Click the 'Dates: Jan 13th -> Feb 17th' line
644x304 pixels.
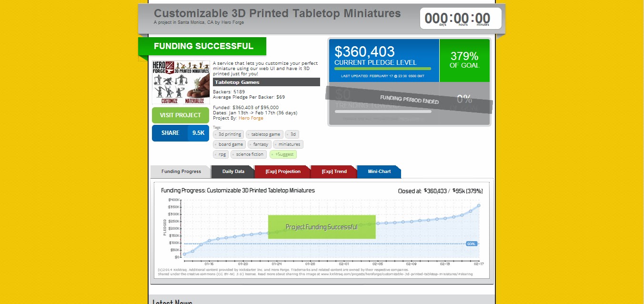click(255, 113)
